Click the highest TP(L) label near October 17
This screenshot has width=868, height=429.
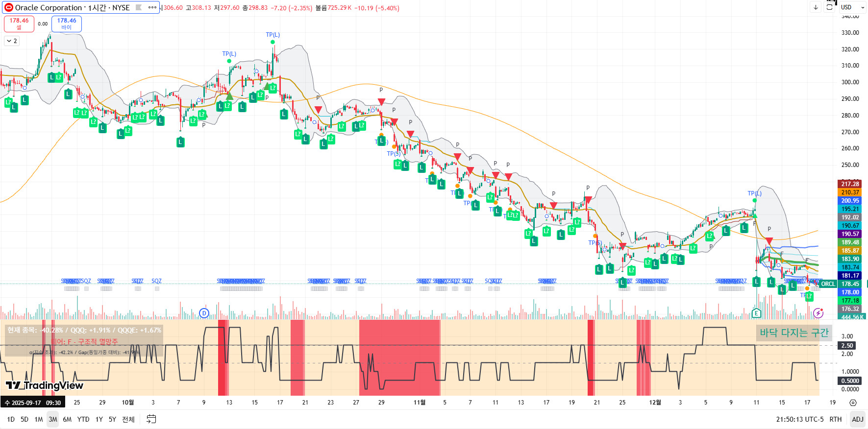[273, 35]
